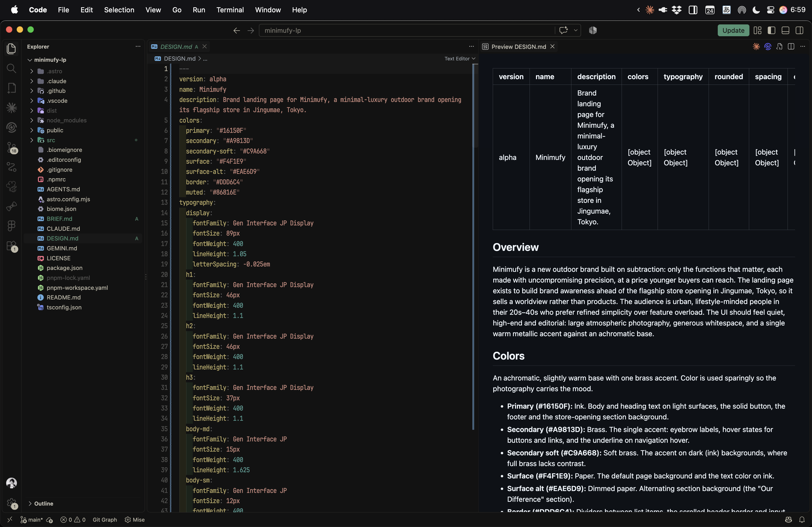Image resolution: width=812 pixels, height=527 pixels.
Task: Toggle the primary side bar visibility
Action: (771, 30)
